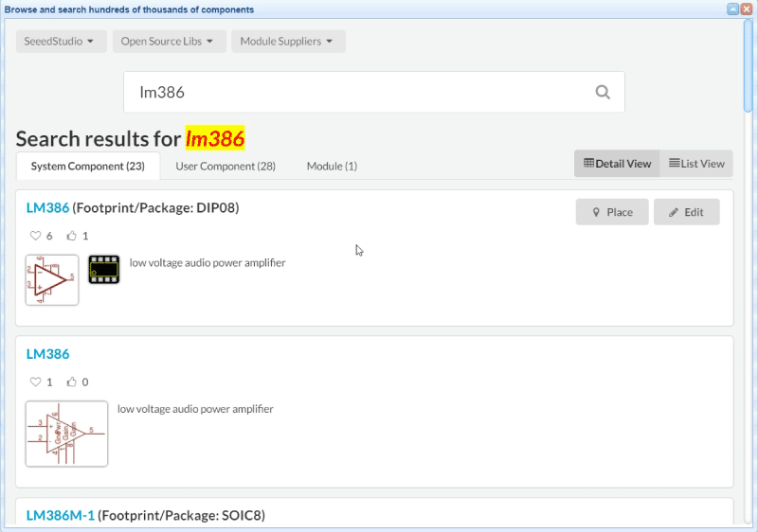The width and height of the screenshot is (758, 532).
Task: Click the Edit button for LM386
Action: 686,212
